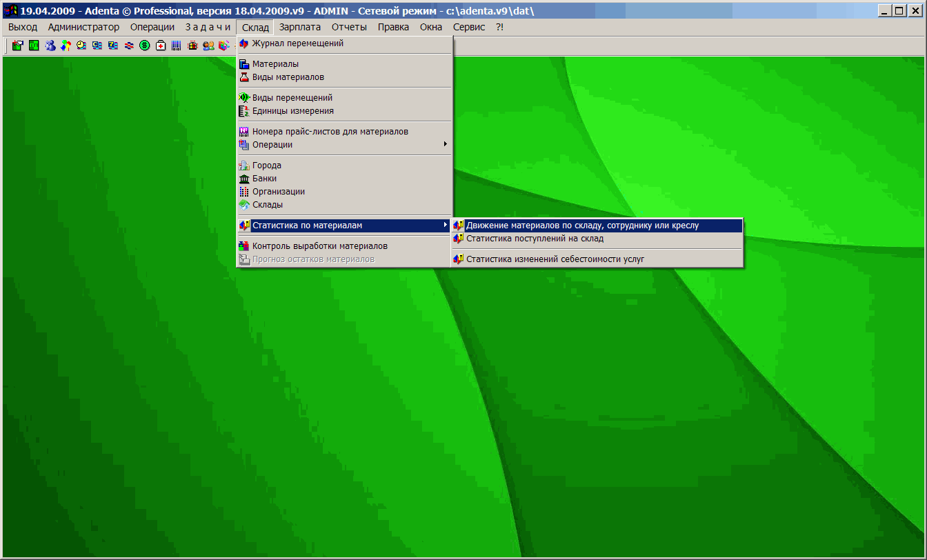Click the barcode toolbar icon
Viewport: 927px width, 560px height.
[177, 46]
